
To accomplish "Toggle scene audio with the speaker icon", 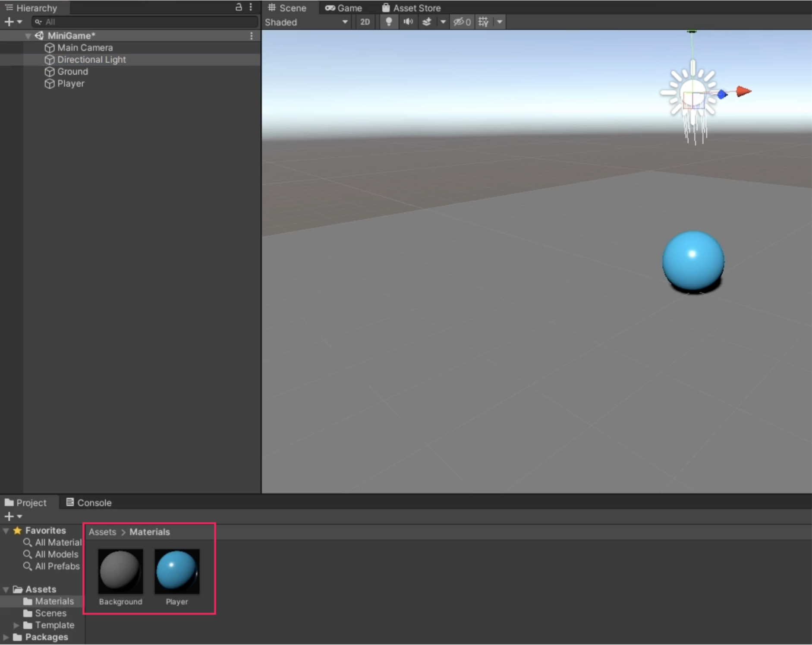I will pyautogui.click(x=408, y=22).
